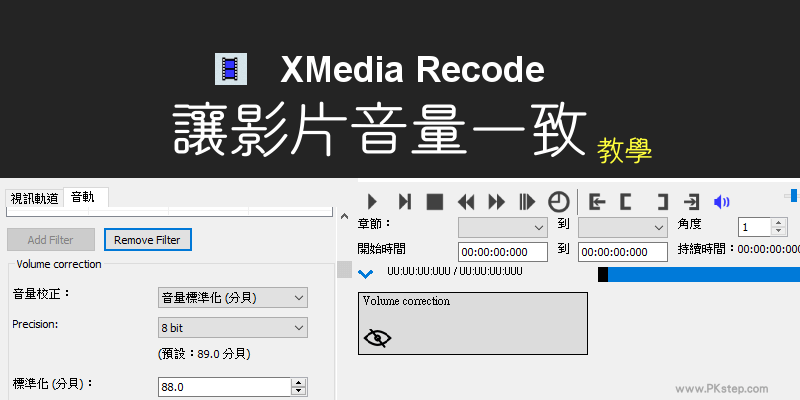Switch to the 音軌 tab
The height and width of the screenshot is (400, 800).
[85, 197]
